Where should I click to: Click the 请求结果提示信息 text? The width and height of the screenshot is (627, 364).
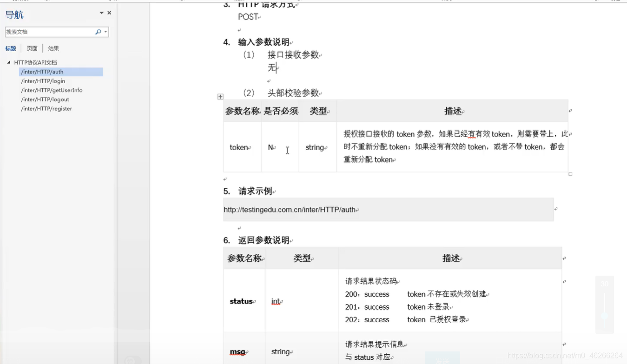pos(374,344)
